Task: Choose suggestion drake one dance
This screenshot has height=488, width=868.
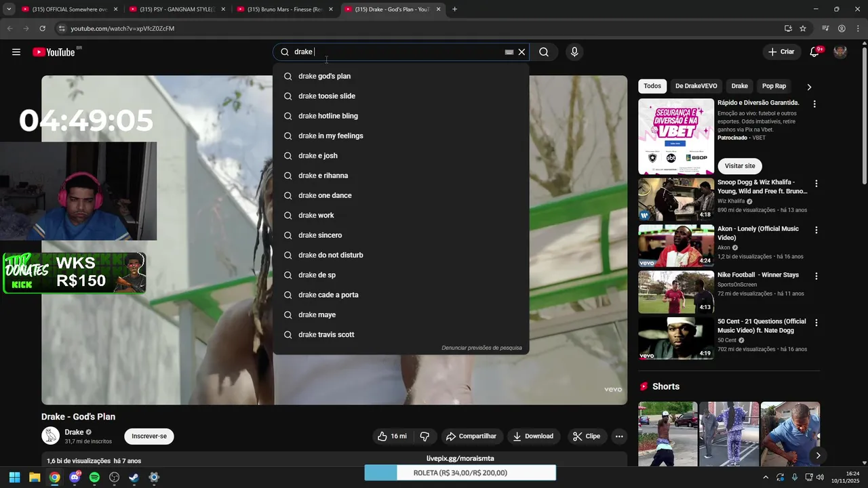Action: [401, 195]
